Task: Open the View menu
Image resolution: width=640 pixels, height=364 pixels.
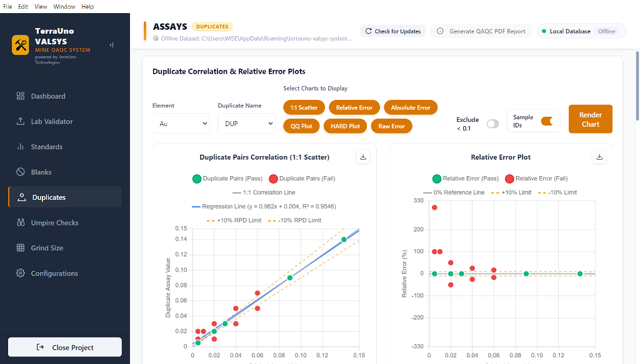Action: (41, 6)
